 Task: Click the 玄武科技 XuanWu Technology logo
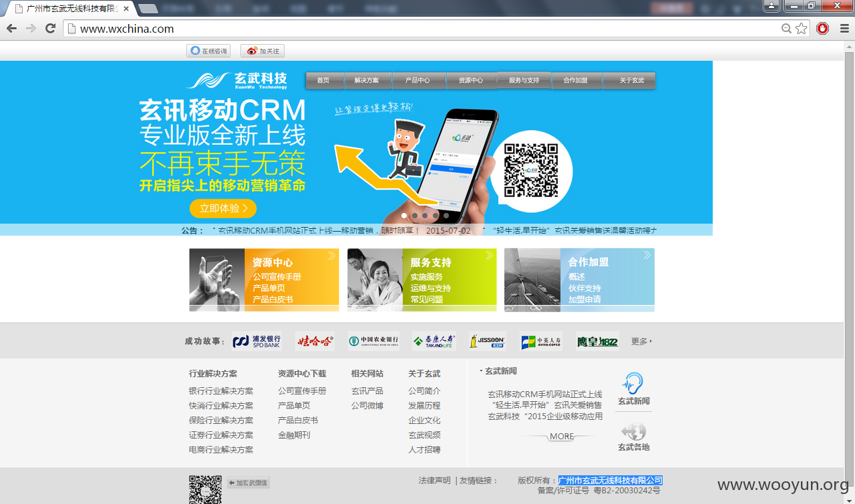tap(237, 80)
